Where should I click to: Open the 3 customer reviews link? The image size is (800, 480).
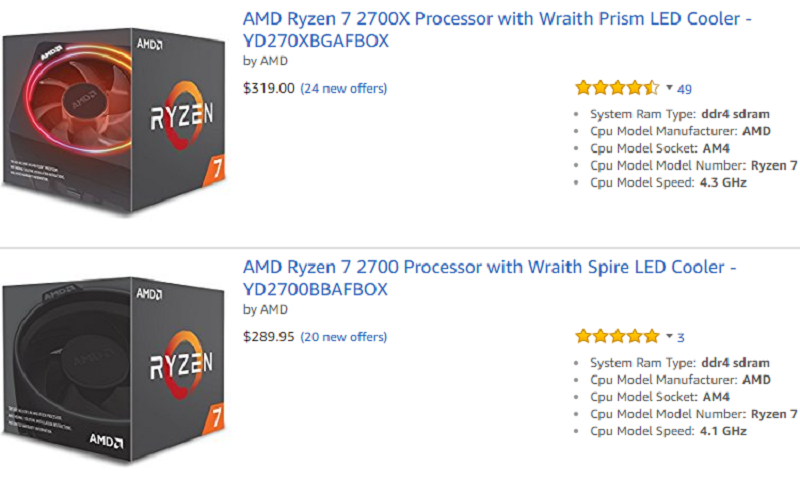[x=681, y=337]
